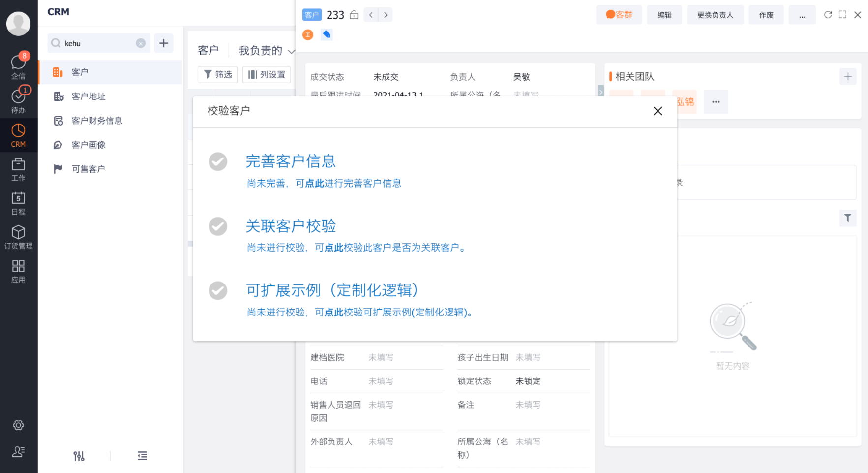The height and width of the screenshot is (473, 868).
Task: Click the lock icon next to 233
Action: 354,15
